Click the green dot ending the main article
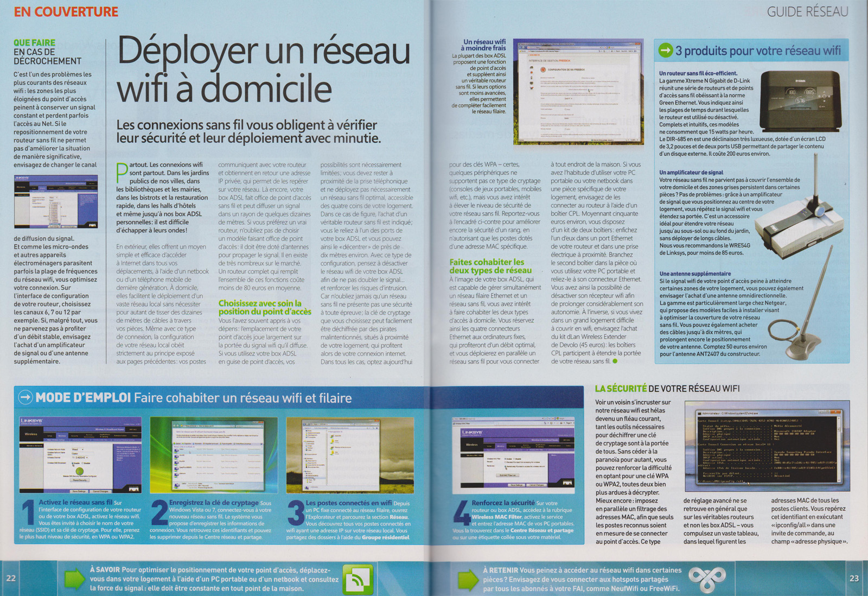This screenshot has height=596, width=868. [615, 361]
